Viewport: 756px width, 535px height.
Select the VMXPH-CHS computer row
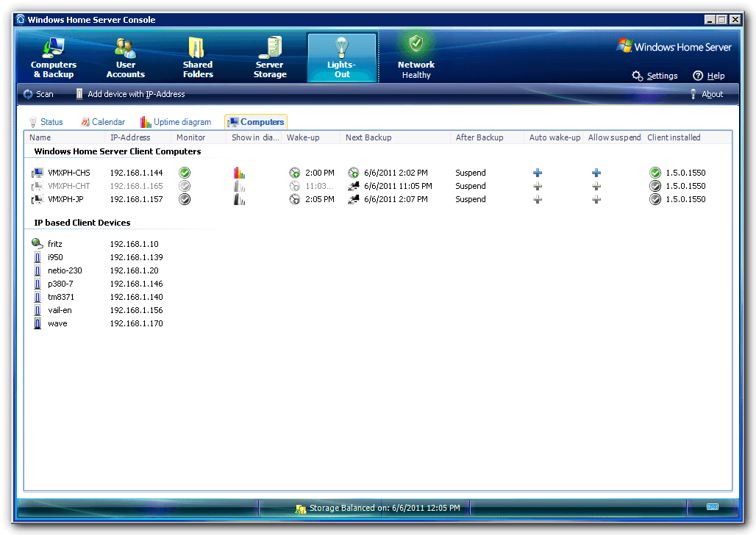click(378, 173)
